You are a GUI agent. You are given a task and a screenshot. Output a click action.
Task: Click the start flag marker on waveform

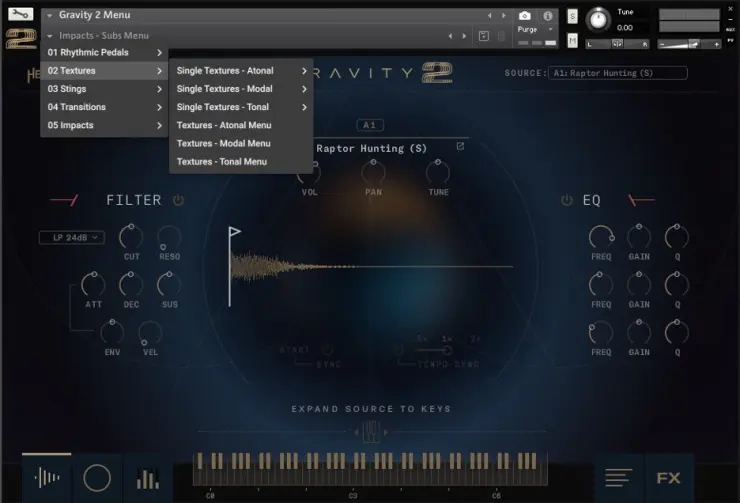234,233
